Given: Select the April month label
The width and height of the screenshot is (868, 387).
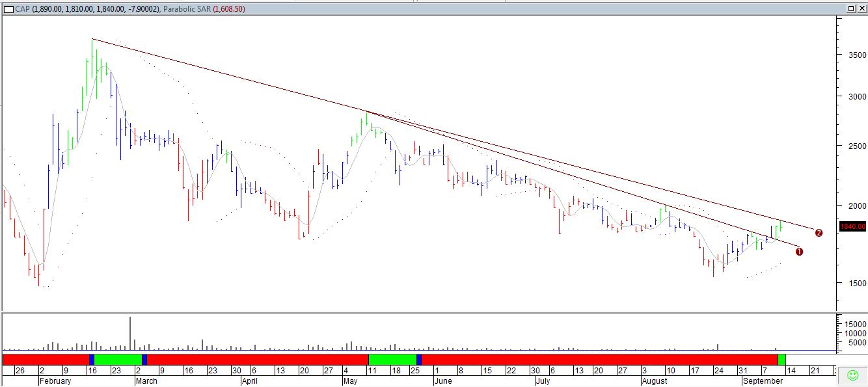Looking at the screenshot, I should pos(251,381).
